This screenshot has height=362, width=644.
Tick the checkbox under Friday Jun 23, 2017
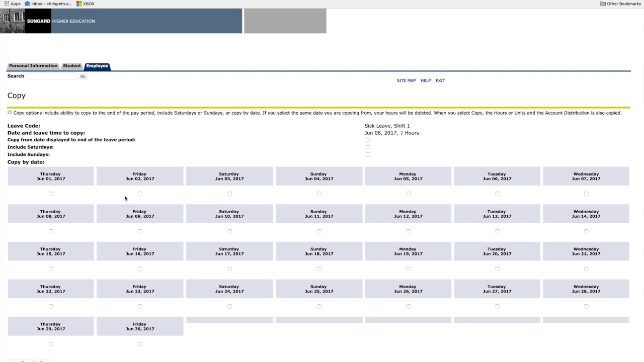(x=140, y=306)
